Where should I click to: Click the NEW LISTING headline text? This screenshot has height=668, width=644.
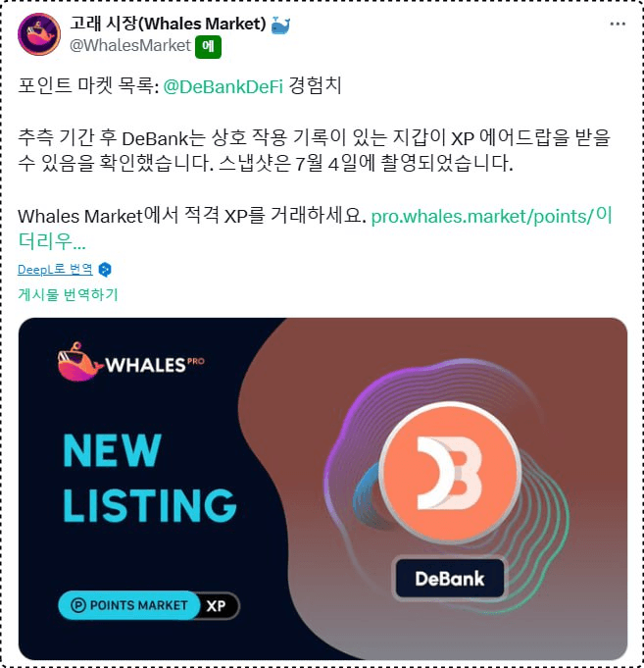[x=149, y=478]
